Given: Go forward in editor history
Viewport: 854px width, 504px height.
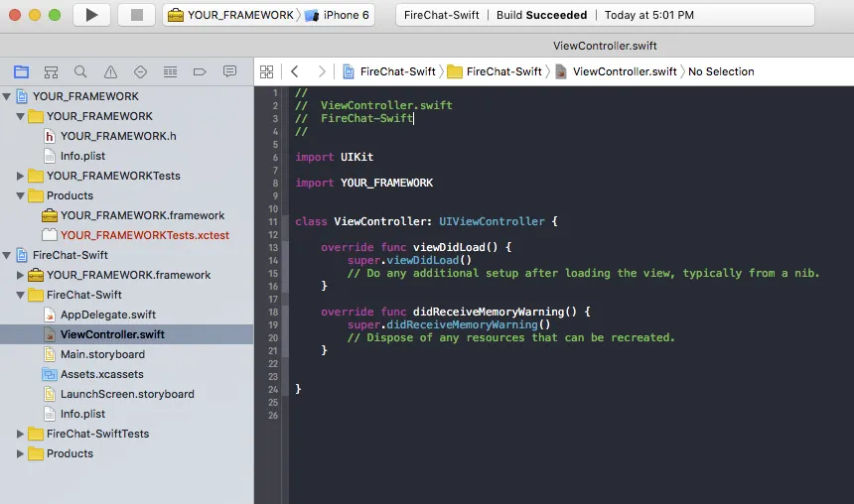Looking at the screenshot, I should (322, 71).
